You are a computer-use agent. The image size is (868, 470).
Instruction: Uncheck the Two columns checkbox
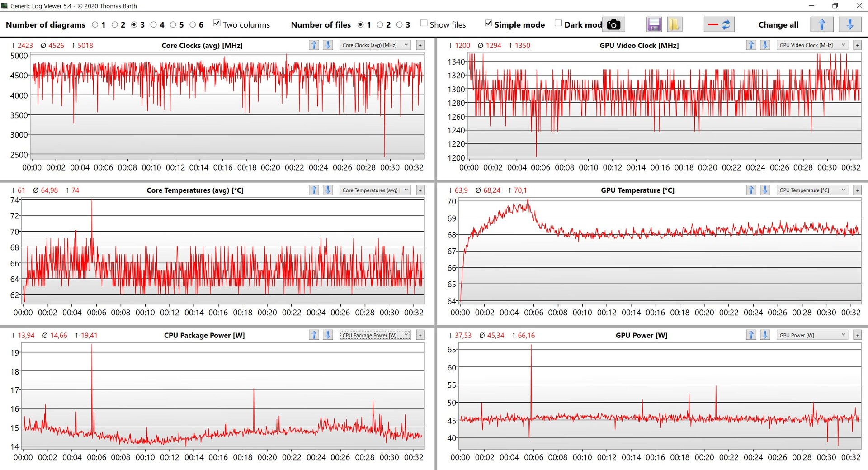click(x=217, y=24)
